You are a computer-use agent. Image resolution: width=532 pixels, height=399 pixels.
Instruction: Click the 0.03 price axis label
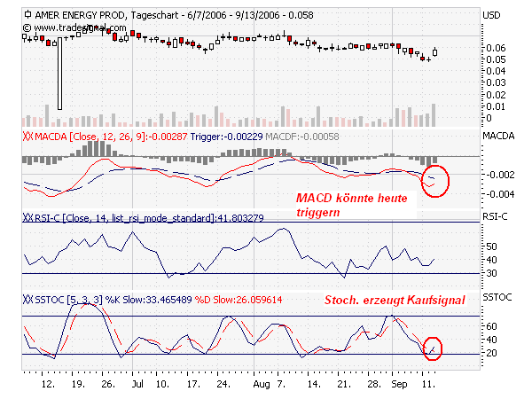click(x=496, y=82)
